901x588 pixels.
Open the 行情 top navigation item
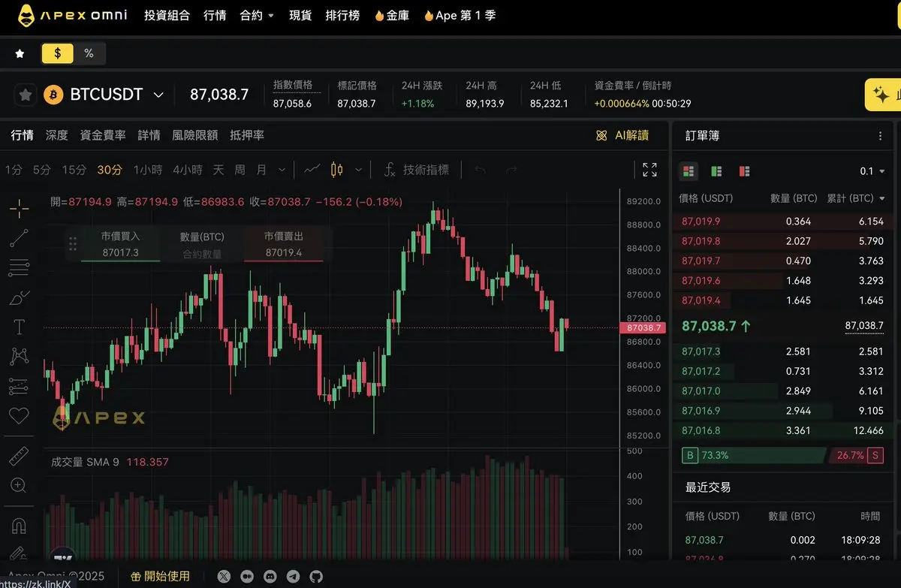pyautogui.click(x=215, y=15)
